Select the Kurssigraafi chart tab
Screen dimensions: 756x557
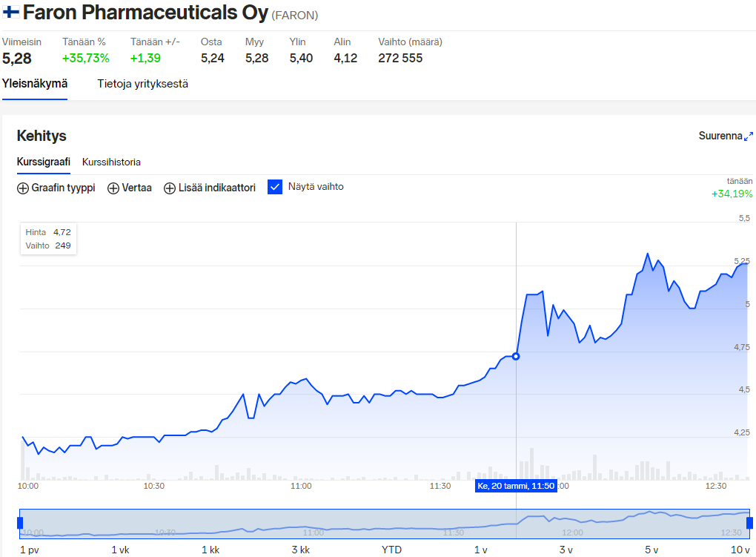43,162
